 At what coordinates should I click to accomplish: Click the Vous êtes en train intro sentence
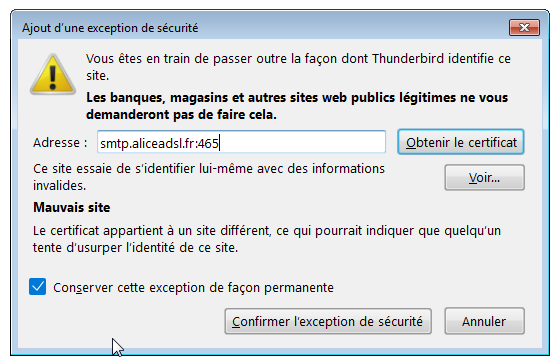298,67
